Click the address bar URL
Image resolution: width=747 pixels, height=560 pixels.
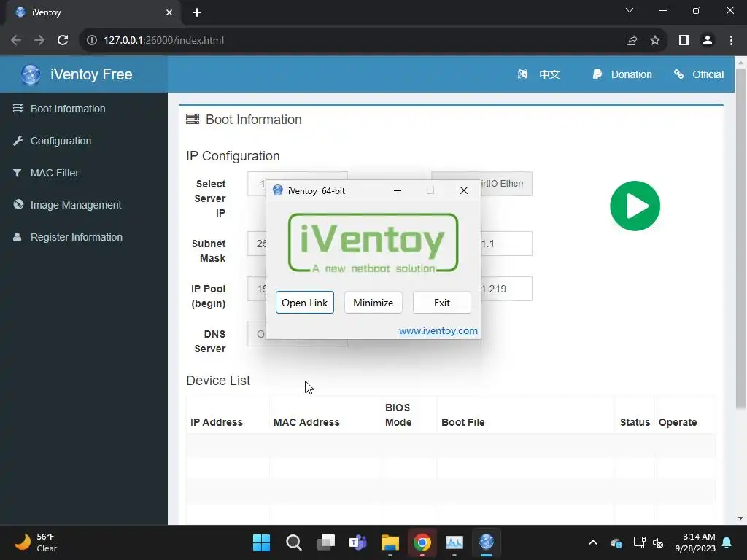coord(164,41)
